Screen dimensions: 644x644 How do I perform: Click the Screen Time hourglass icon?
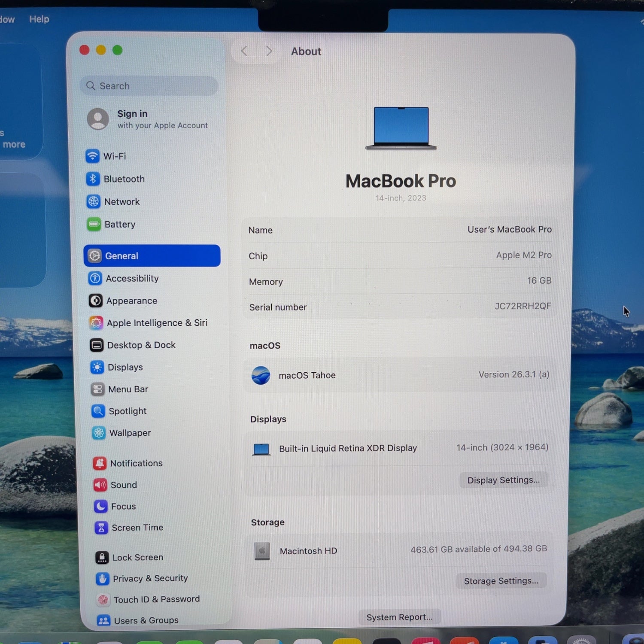101,528
